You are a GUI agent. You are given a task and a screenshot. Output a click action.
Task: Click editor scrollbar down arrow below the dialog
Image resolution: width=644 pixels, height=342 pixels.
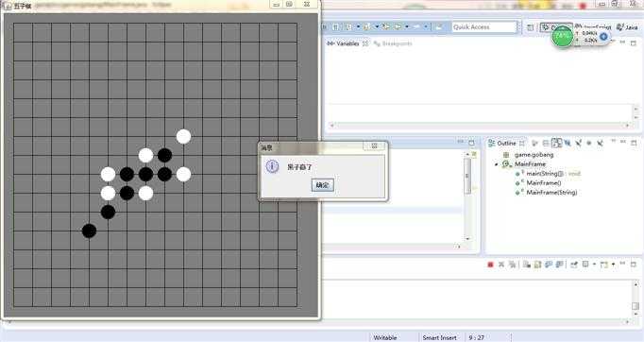[467, 238]
